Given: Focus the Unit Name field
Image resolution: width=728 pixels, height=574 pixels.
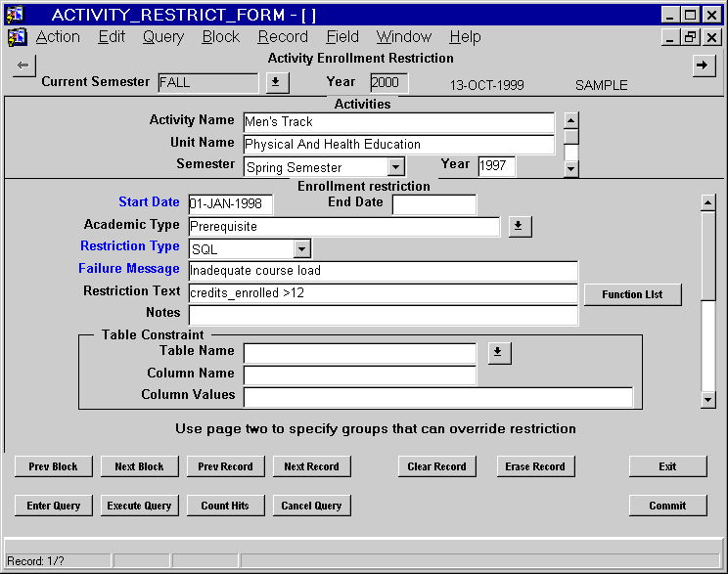Looking at the screenshot, I should point(399,145).
